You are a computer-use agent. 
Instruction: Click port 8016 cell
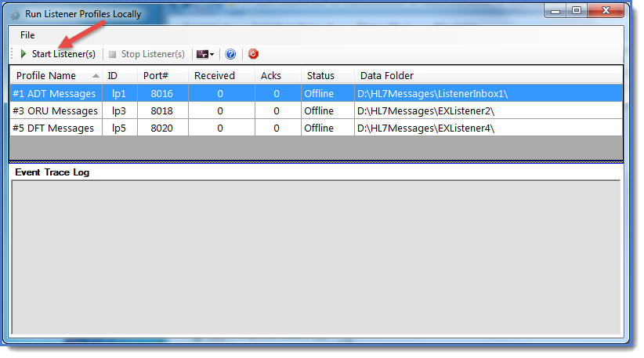(x=162, y=93)
